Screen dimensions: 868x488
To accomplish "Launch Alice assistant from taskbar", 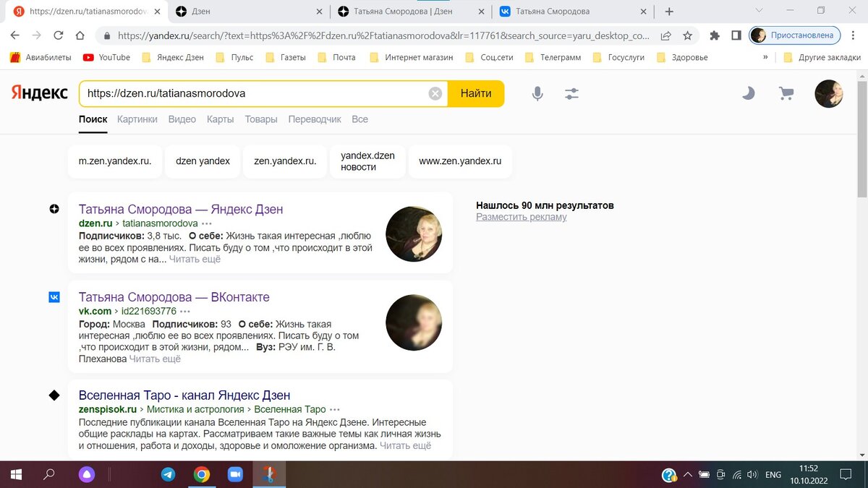I will [x=87, y=475].
